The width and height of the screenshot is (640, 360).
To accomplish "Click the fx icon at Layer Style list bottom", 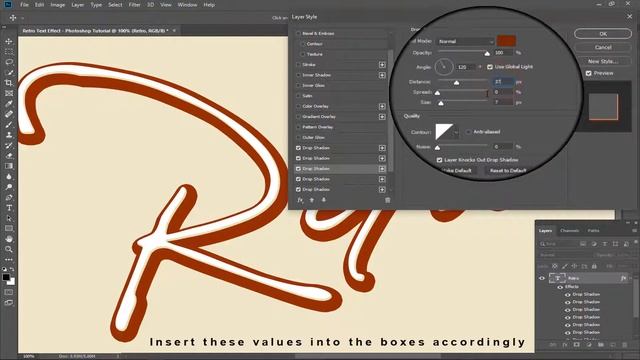I will (x=300, y=200).
